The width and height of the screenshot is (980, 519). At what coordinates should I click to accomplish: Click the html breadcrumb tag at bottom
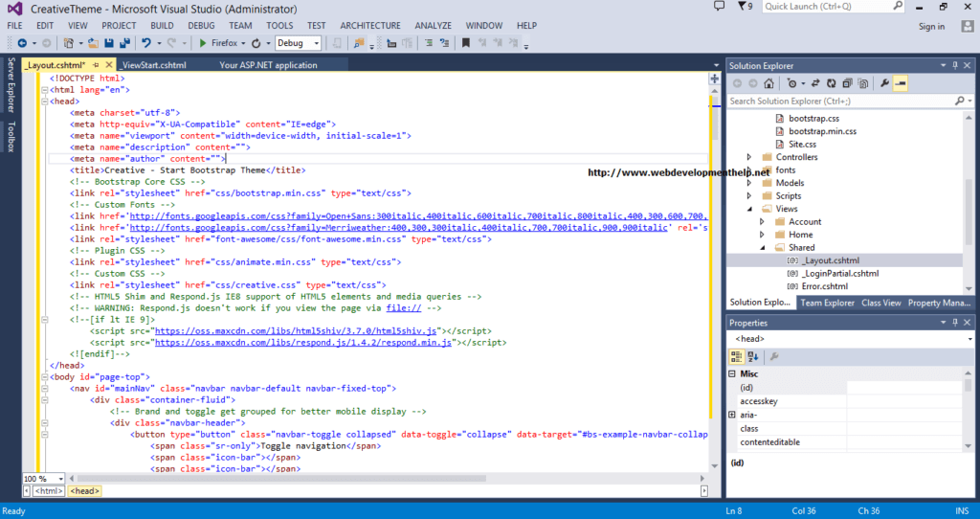coord(49,491)
